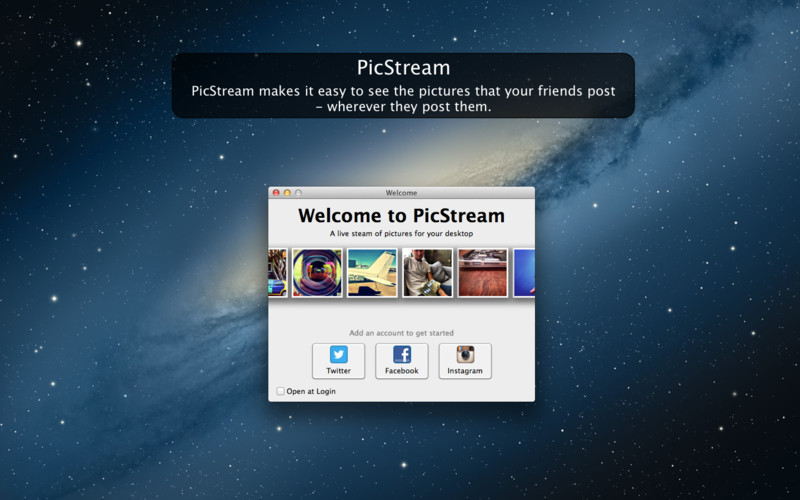Viewport: 800px width, 500px height.
Task: Add a Twitter account
Action: (338, 361)
